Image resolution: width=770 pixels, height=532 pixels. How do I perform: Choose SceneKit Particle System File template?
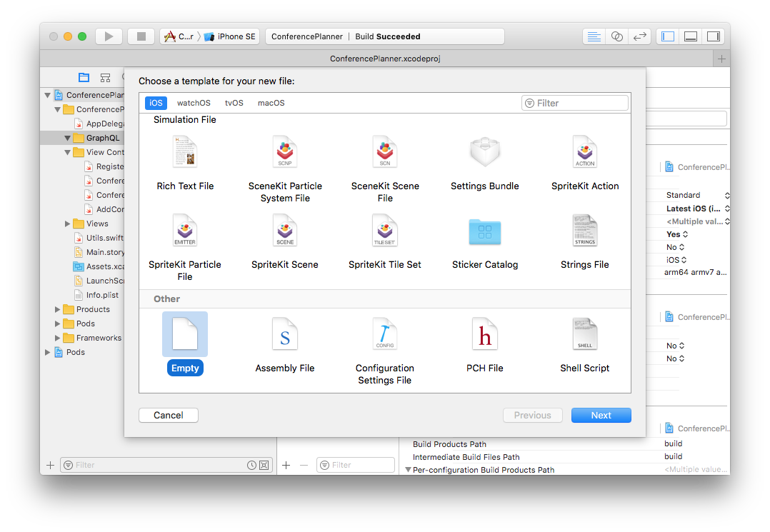pyautogui.click(x=285, y=169)
